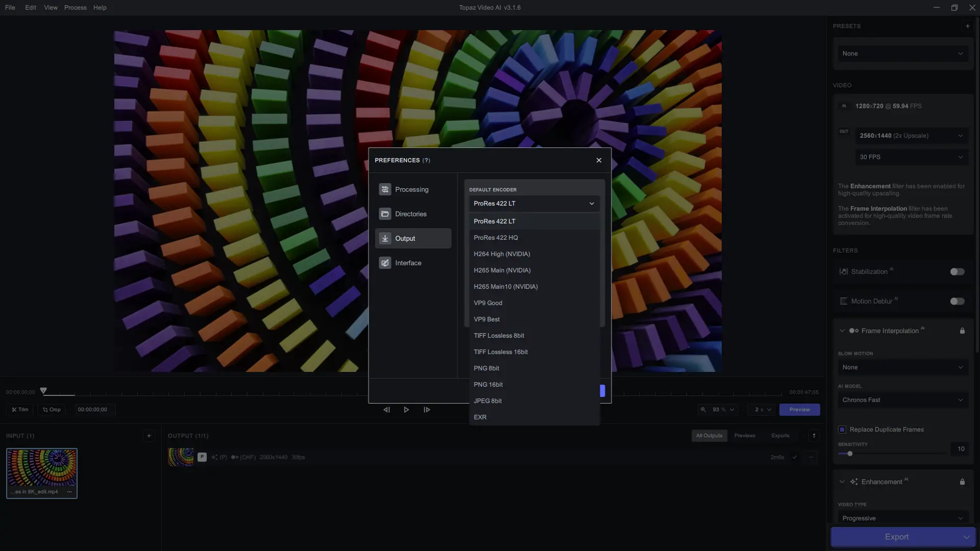
Task: Click the add preset plus icon
Action: (967, 26)
